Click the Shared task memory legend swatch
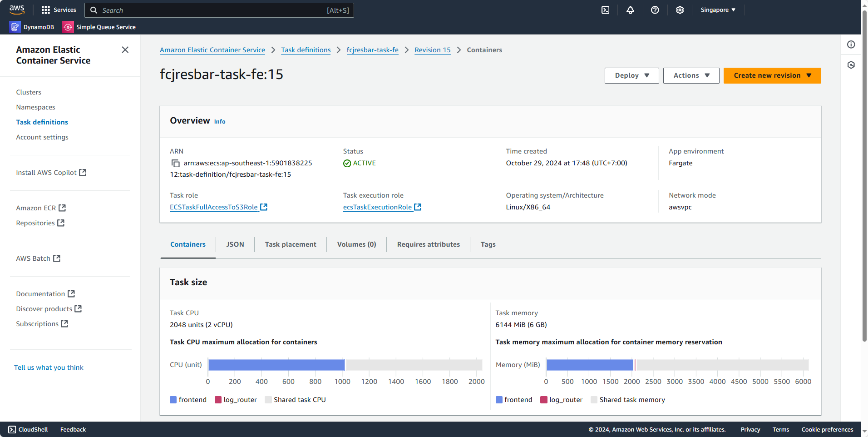Screen dimensions: 868x437 pyautogui.click(x=594, y=400)
